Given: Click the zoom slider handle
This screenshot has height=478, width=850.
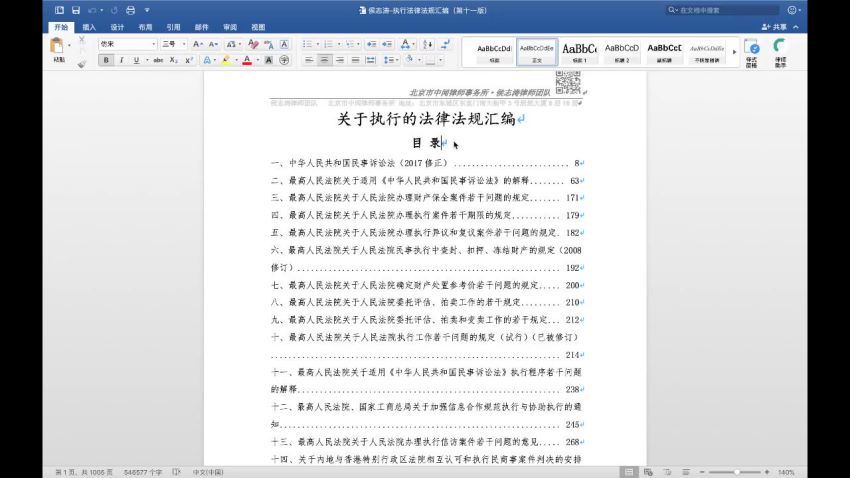Looking at the screenshot, I should tap(737, 472).
